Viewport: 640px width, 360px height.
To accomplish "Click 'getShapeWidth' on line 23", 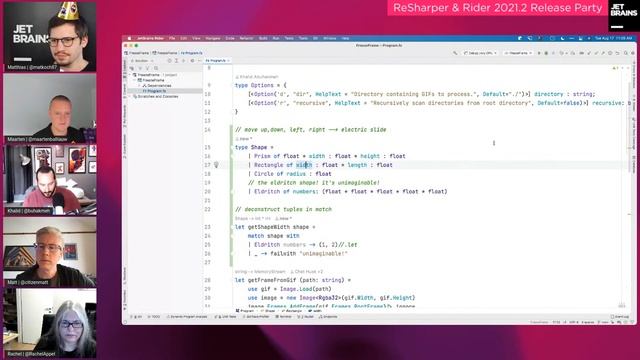I will [269, 227].
